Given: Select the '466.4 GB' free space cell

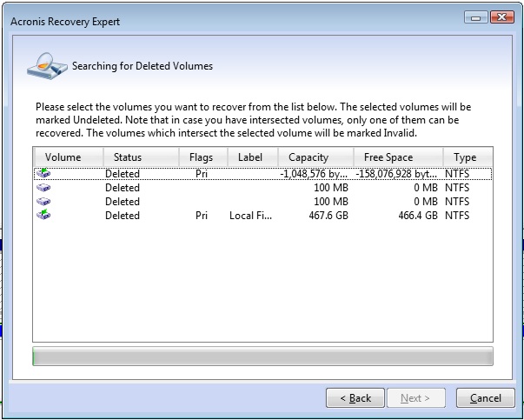Looking at the screenshot, I should [x=418, y=216].
